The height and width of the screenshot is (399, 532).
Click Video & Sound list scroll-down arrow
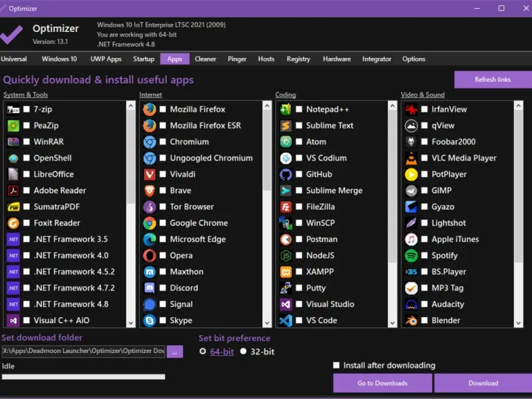coord(518,323)
